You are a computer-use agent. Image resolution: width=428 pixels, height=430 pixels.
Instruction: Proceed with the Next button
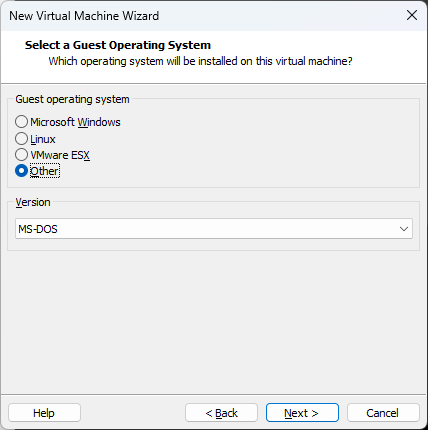[x=302, y=413]
